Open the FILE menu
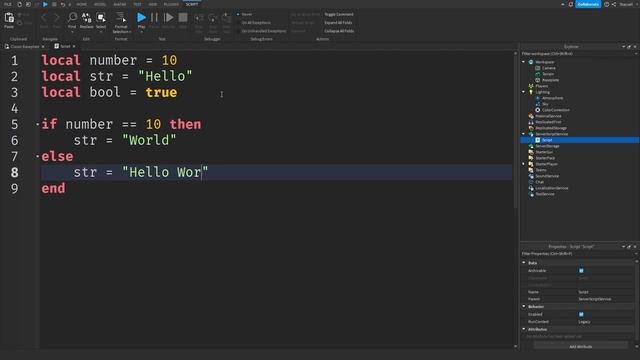Viewport: 640px width, 360px height. pyautogui.click(x=7, y=4)
